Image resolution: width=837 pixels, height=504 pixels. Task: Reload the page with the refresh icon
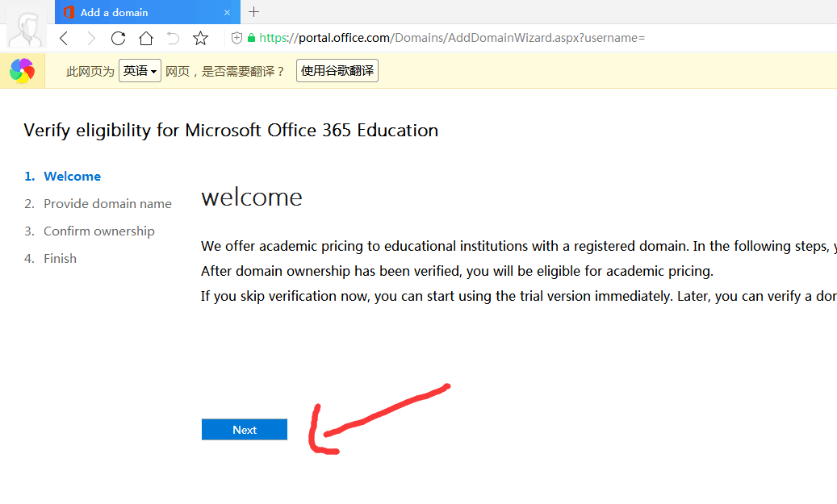[118, 38]
